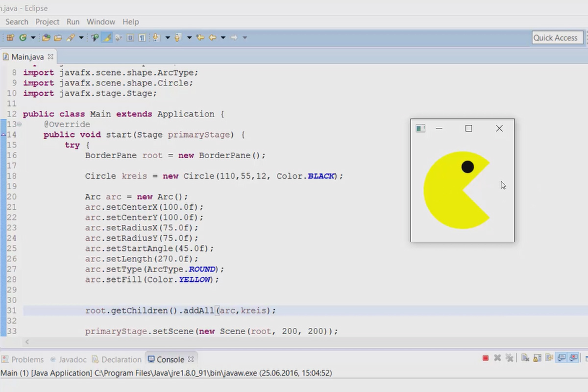The width and height of the screenshot is (588, 392).
Task: Click code line 'arc.setLength(270.0f);'
Action: tap(142, 259)
